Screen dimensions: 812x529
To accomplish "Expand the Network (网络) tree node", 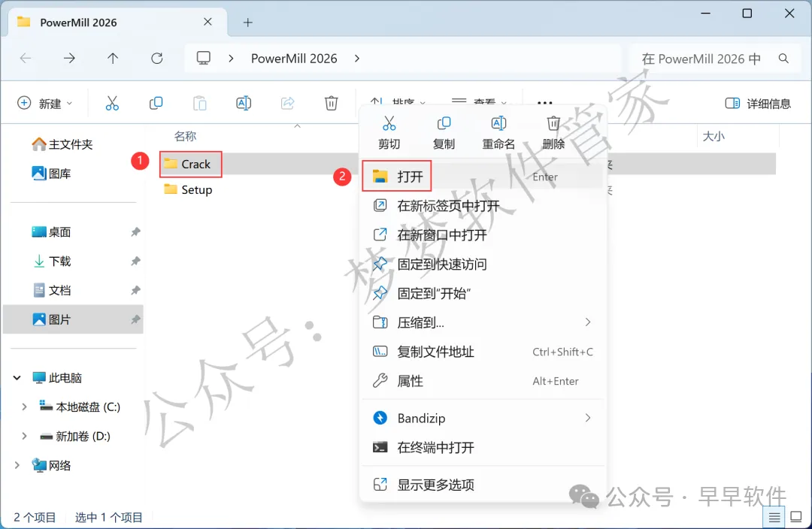I will coord(17,465).
